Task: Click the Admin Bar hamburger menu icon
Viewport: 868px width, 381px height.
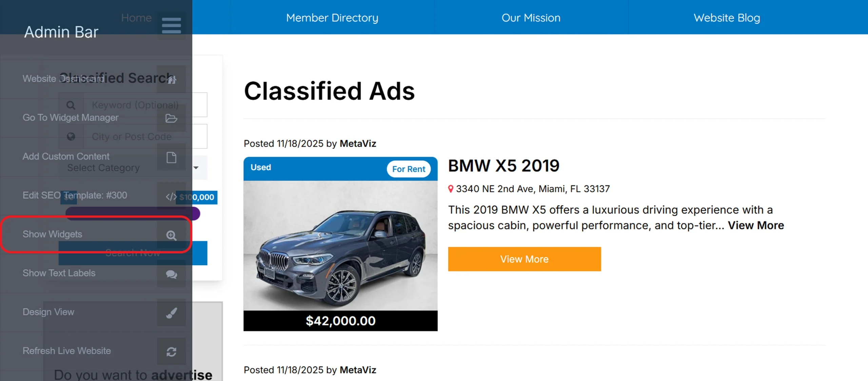Action: pyautogui.click(x=171, y=26)
